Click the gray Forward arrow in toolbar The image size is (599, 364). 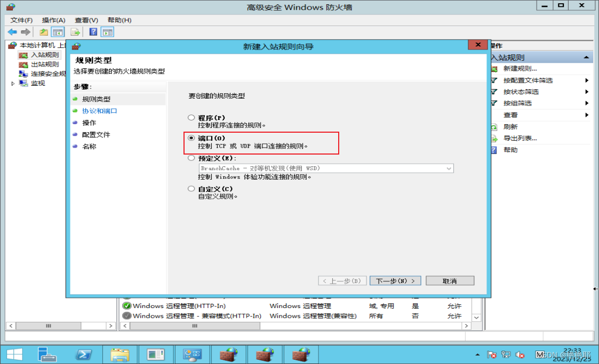[x=26, y=32]
